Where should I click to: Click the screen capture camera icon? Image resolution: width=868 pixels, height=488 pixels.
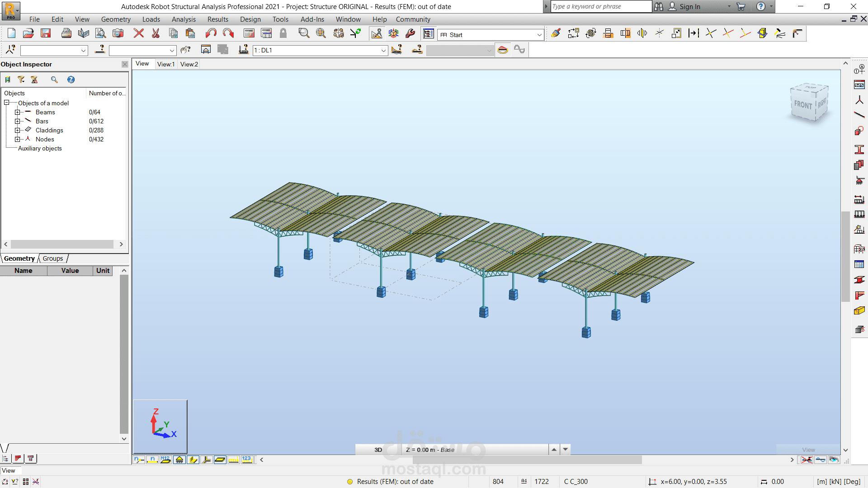point(118,33)
